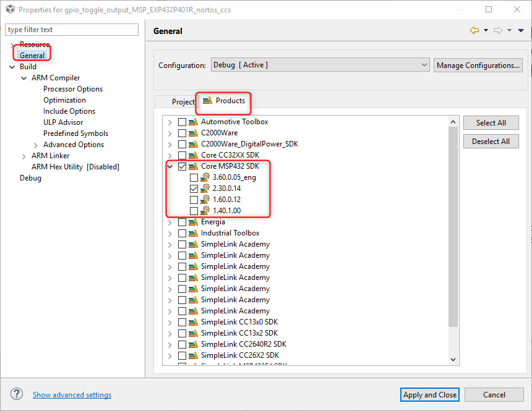The width and height of the screenshot is (532, 411).
Task: Collapse the ARM Compiler section
Action: [24, 77]
